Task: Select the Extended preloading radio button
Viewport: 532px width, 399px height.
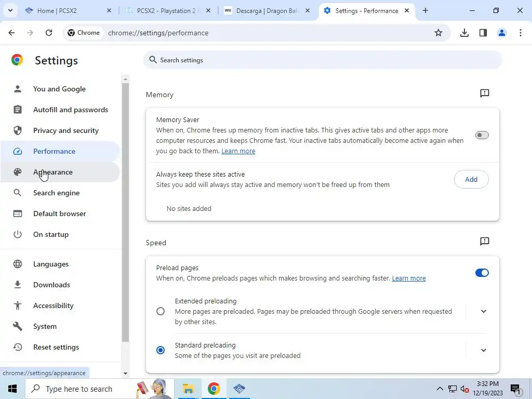Action: (161, 311)
